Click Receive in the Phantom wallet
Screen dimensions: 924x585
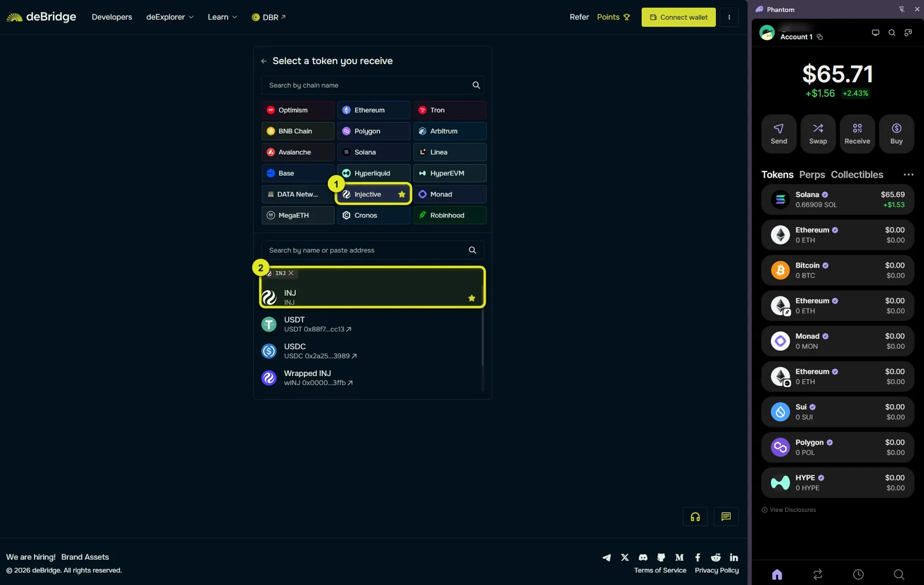point(857,134)
